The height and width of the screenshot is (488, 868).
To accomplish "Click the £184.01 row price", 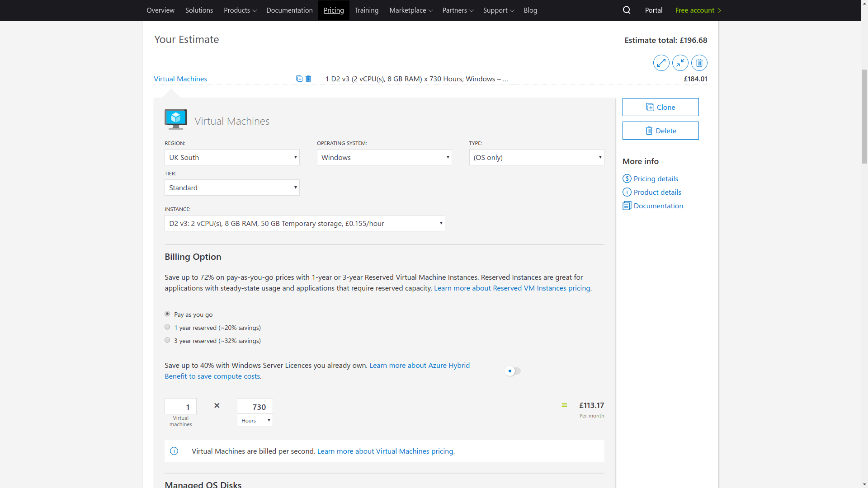I will 695,79.
